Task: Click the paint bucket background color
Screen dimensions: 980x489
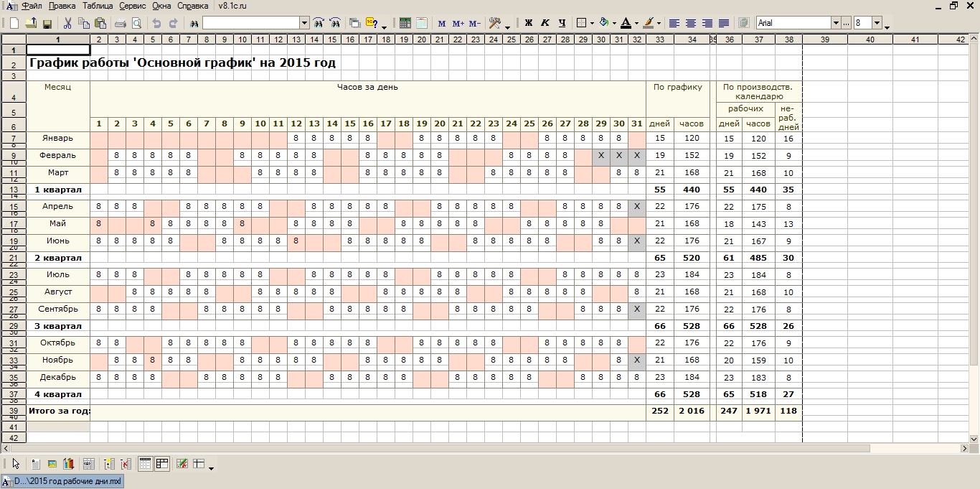Action: [x=603, y=23]
